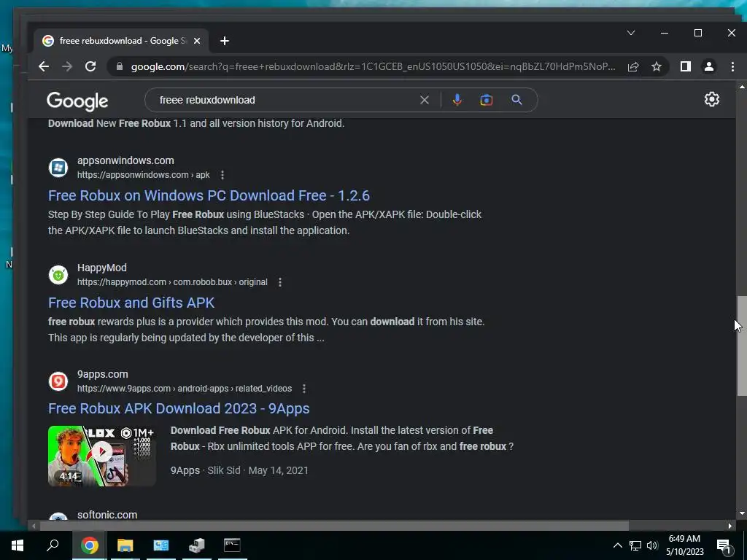Go back to previous page in Chrome

coord(44,66)
